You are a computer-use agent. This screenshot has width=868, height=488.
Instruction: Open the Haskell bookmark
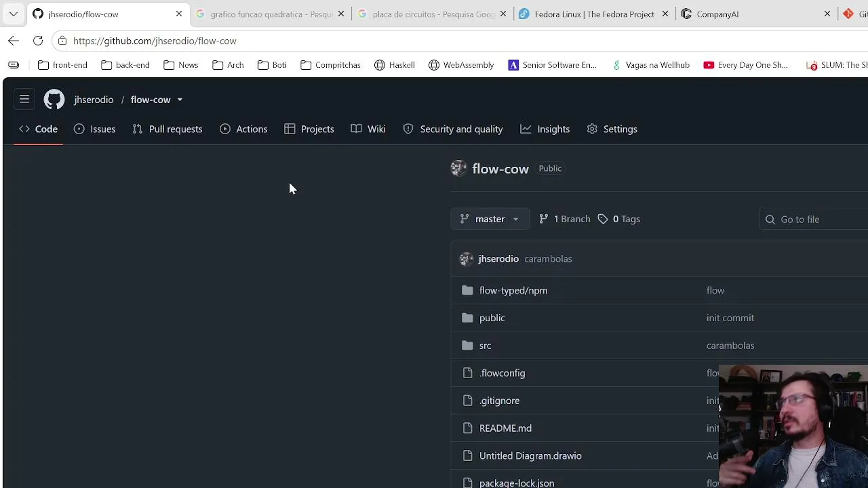coord(395,65)
